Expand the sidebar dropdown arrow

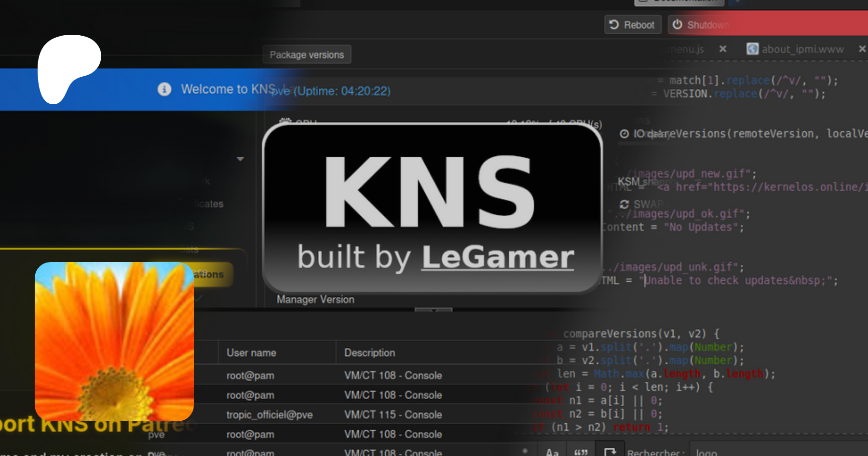pos(240,159)
